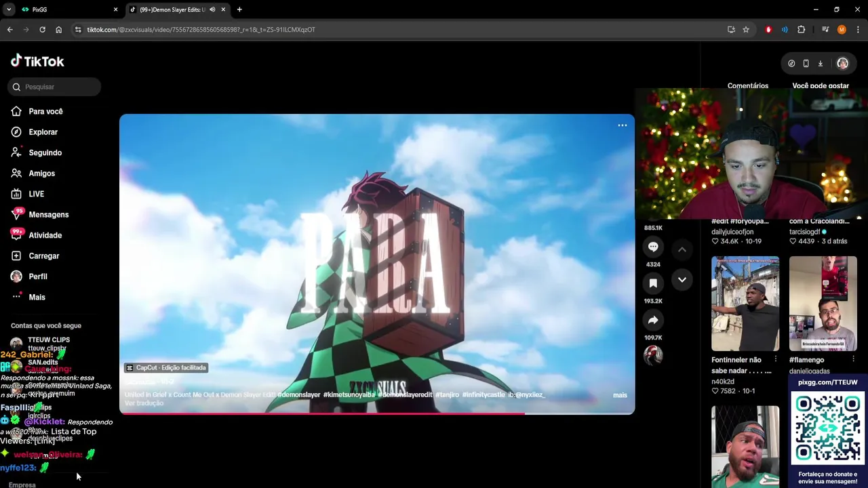Expand the Mais menu in sidebar

37,298
